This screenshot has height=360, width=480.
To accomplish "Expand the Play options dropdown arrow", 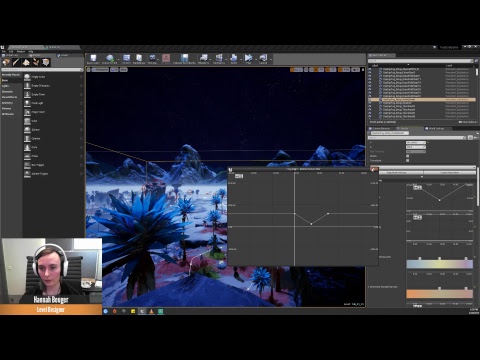I will point(256,60).
